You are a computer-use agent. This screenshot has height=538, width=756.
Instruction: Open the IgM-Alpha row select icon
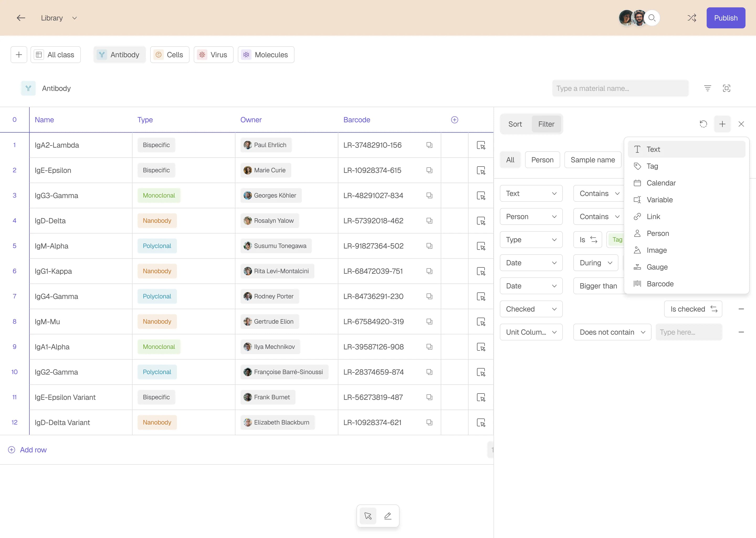481,246
